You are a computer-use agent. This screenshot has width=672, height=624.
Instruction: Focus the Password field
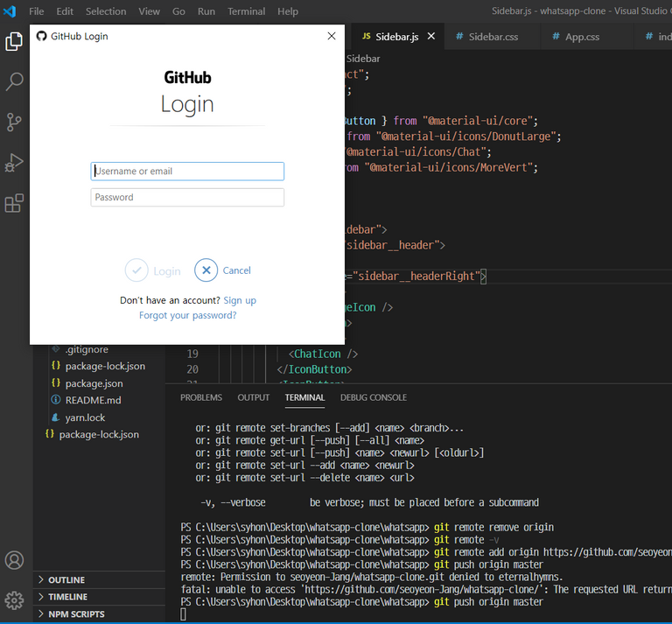pos(187,197)
